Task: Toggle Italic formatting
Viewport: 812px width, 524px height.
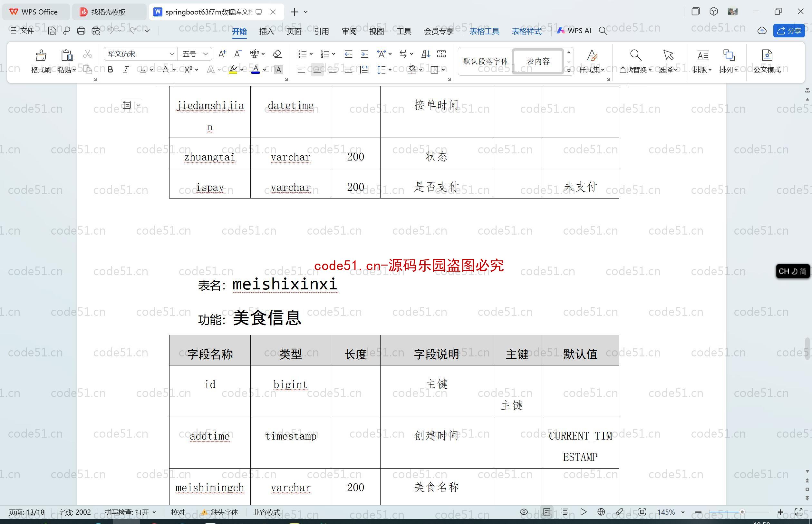Action: [126, 70]
